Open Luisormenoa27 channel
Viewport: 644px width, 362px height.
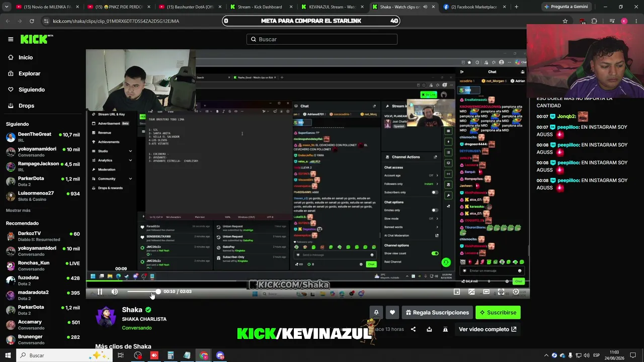coord(43,195)
